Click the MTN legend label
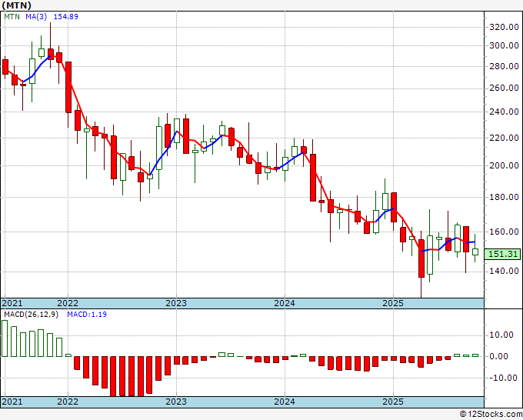This screenshot has height=420, width=523. [x=12, y=16]
